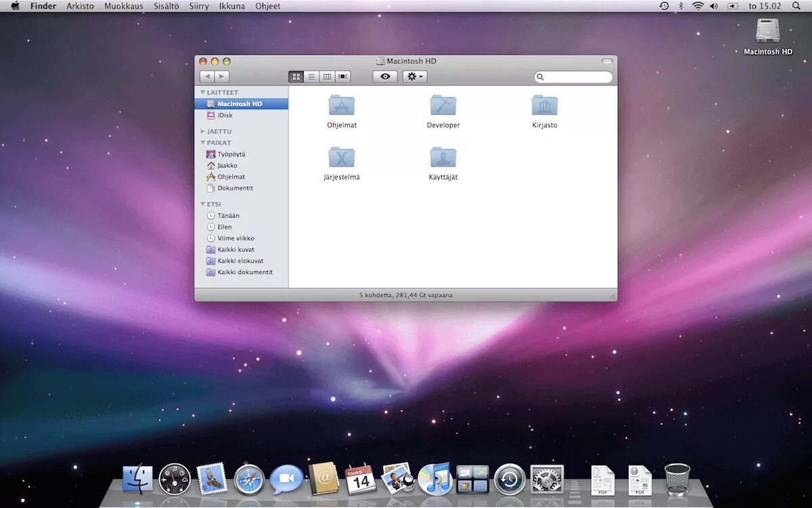Open the Bluetooth status menu
Image resolution: width=812 pixels, height=508 pixels.
pyautogui.click(x=681, y=6)
